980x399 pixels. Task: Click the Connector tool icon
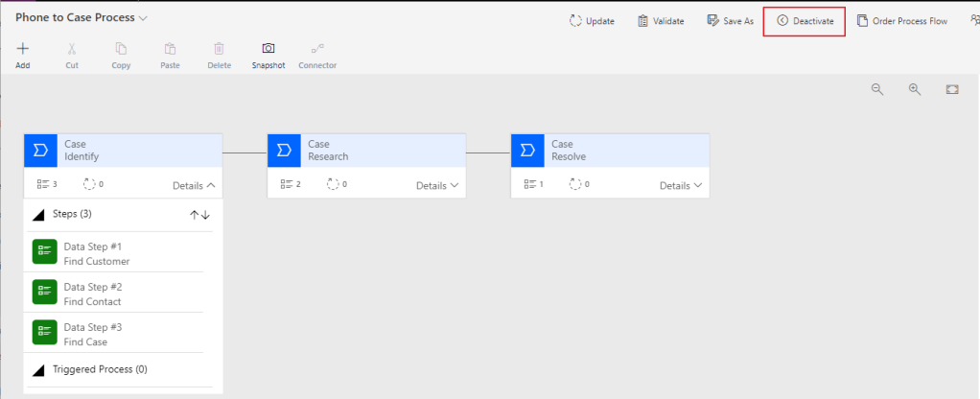[317, 48]
